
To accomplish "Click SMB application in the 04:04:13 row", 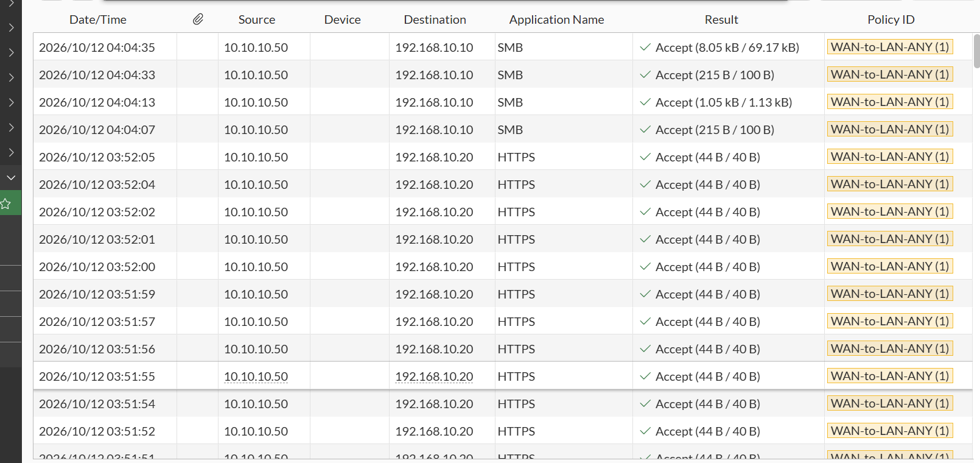I will point(510,102).
